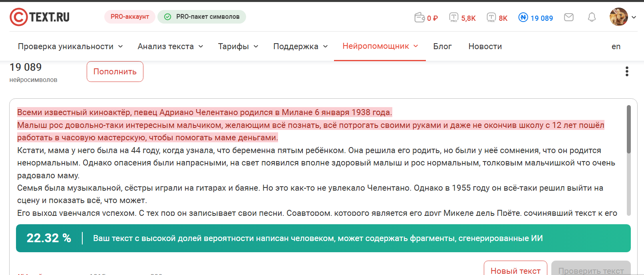Click the text area scrollbar thumb
Viewport: 644px width, 275px height.
click(x=629, y=129)
